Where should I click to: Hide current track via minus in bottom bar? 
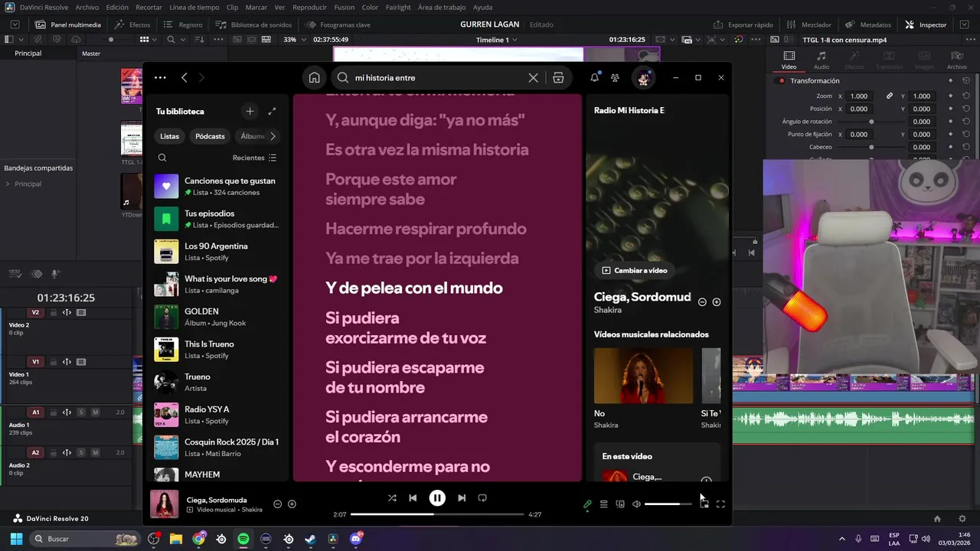click(277, 504)
